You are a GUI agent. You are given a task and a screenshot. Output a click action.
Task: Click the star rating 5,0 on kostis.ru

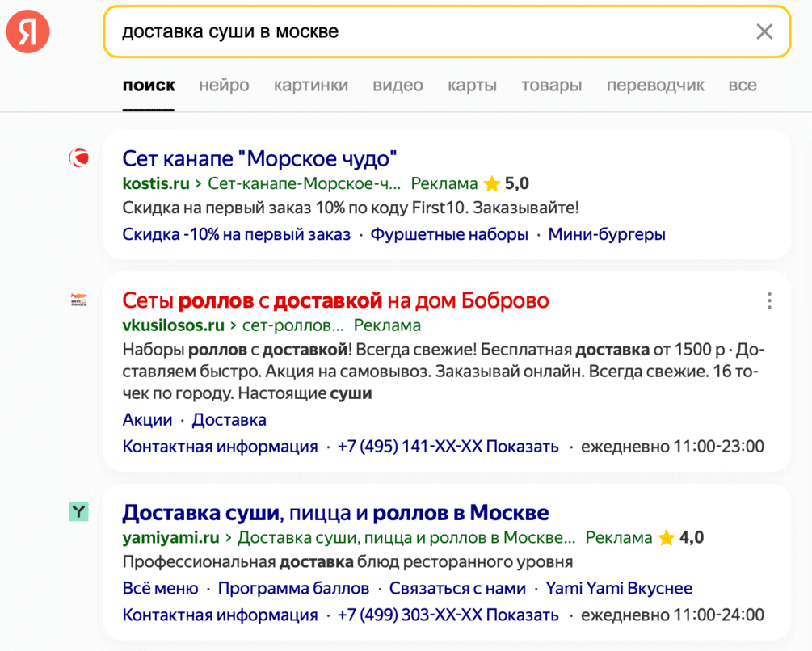pyautogui.click(x=506, y=183)
